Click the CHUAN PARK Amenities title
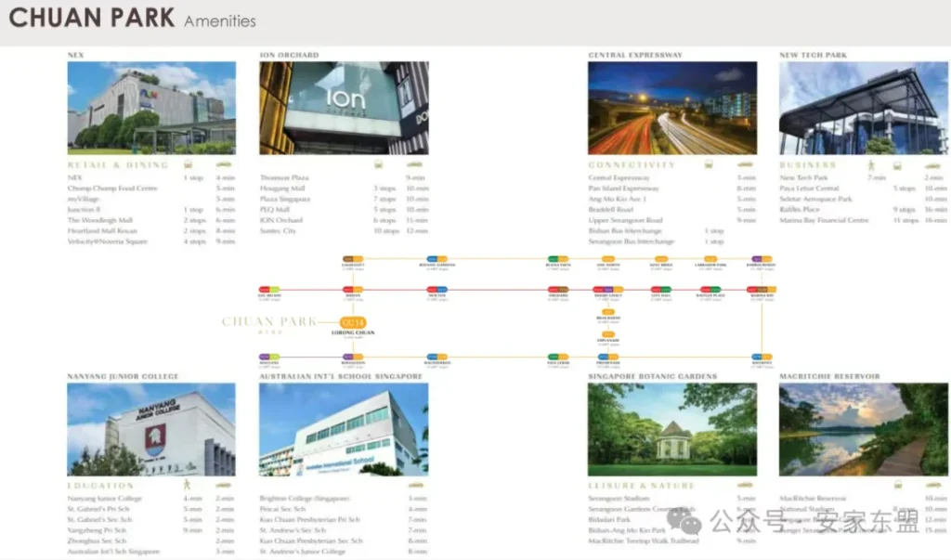Image resolution: width=951 pixels, height=560 pixels. (x=132, y=18)
